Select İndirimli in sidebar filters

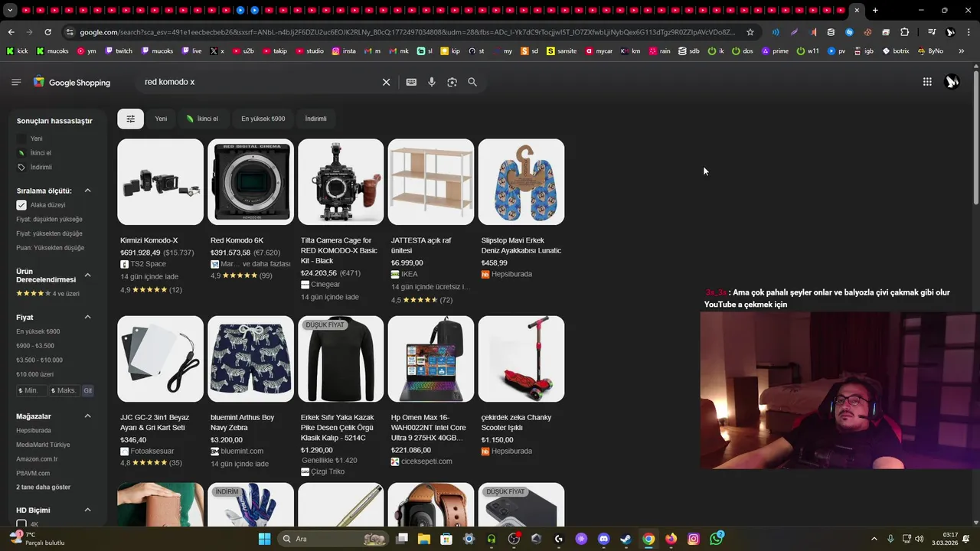point(41,167)
